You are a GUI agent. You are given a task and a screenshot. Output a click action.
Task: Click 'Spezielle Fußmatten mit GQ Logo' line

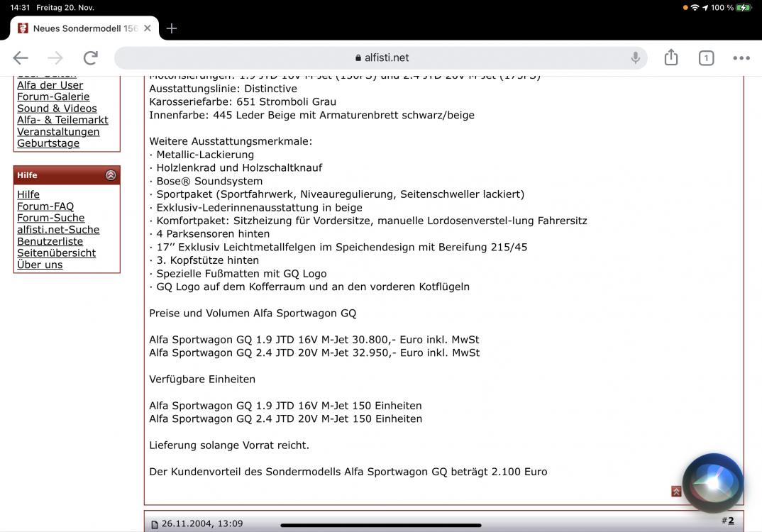click(x=241, y=274)
